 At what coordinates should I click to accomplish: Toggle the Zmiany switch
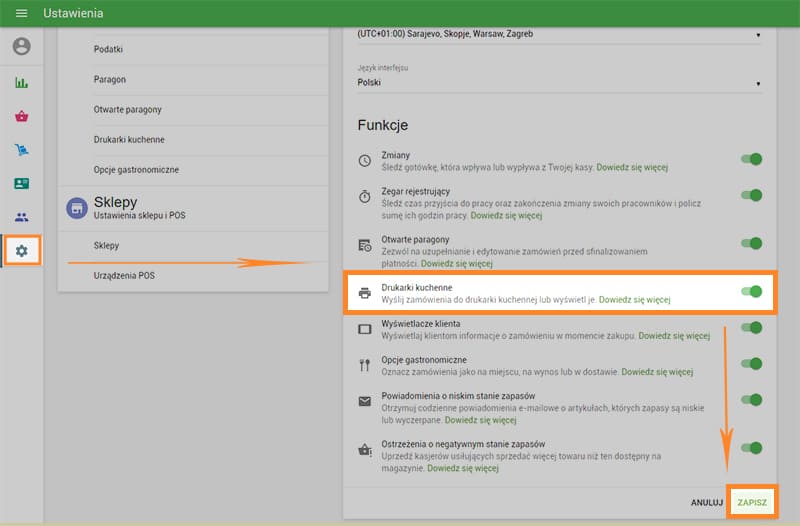[751, 159]
